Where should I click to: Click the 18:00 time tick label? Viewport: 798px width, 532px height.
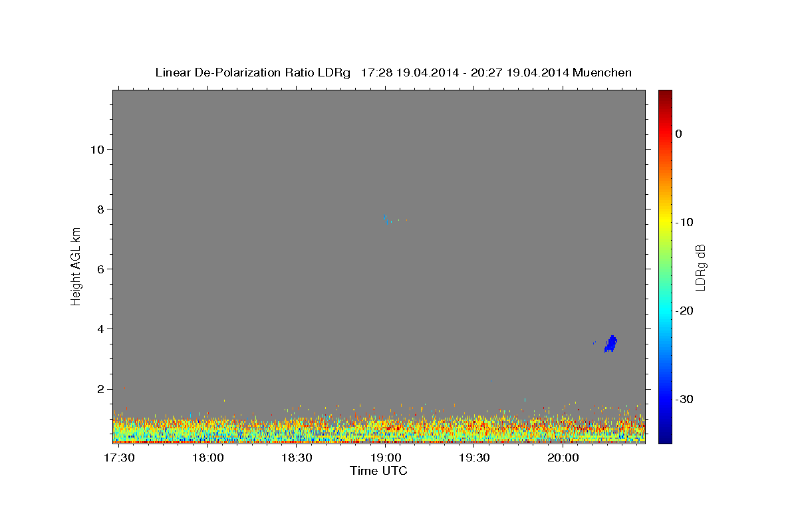[x=208, y=458]
